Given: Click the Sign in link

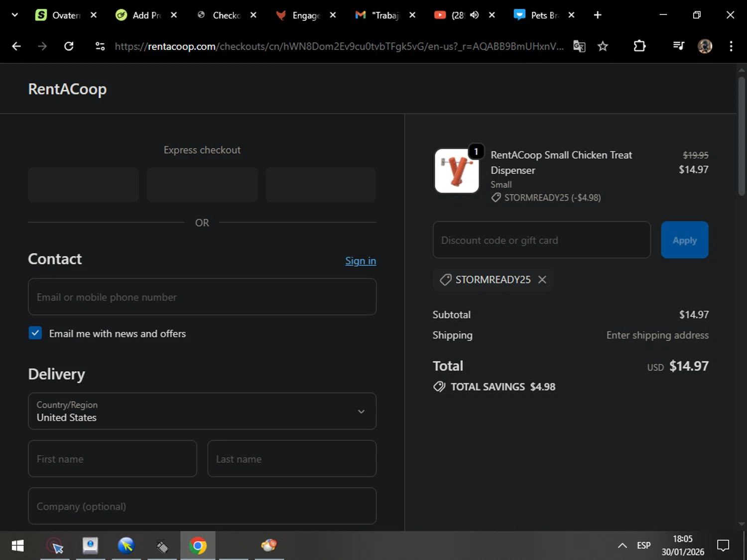Looking at the screenshot, I should click(361, 261).
